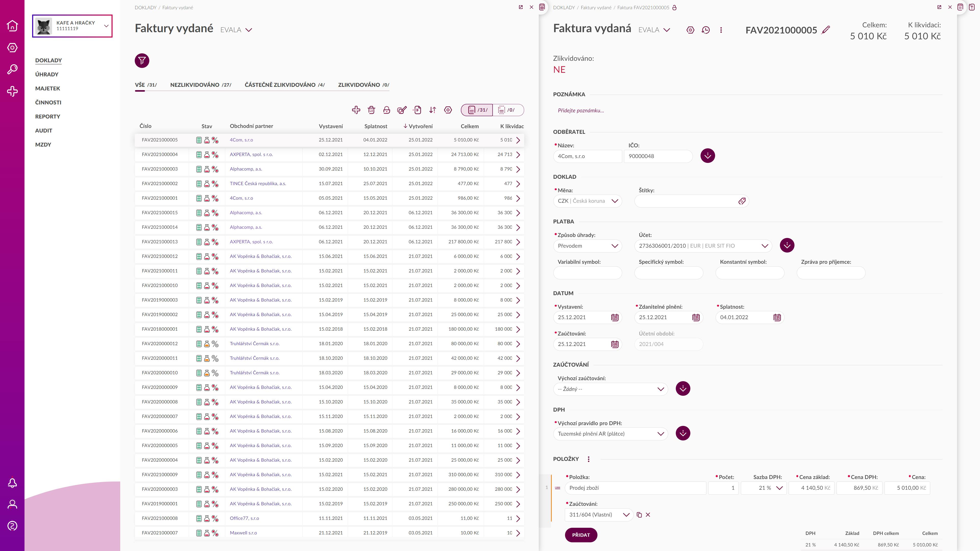Open the Výchozí pravidlo pro DPH dropdown
Viewport: 980px width, 551px height.
point(610,434)
